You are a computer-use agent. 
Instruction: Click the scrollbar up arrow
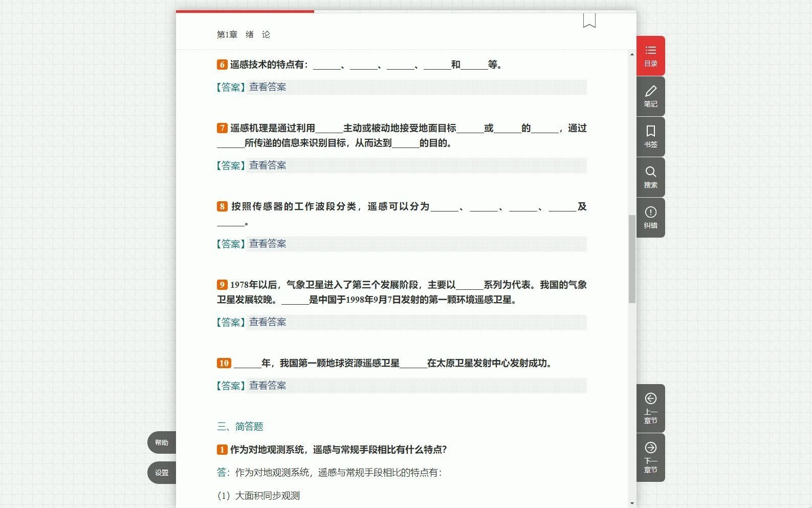tap(632, 54)
